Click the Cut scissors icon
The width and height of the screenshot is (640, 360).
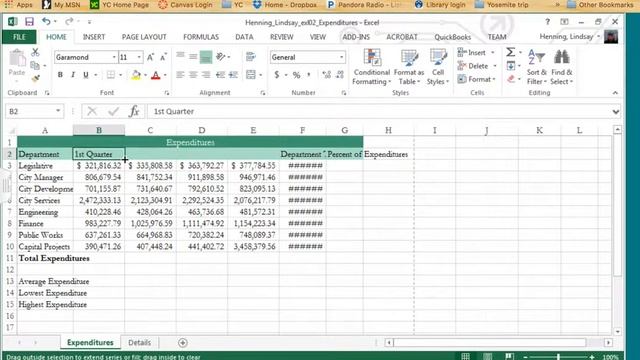pyautogui.click(x=35, y=52)
